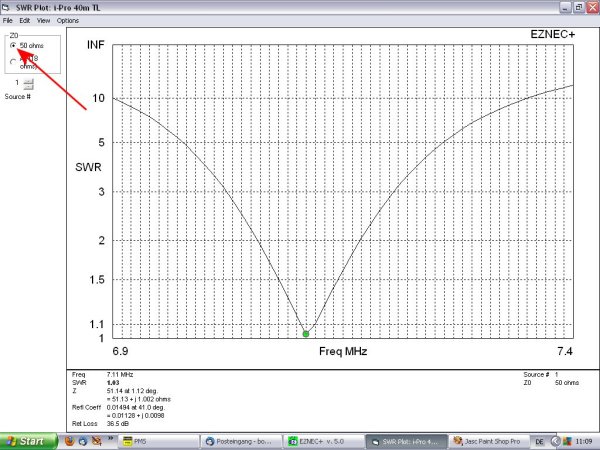Restore down the SWR Plot window
Image resolution: width=600 pixels, height=450 pixels.
pyautogui.click(x=579, y=7)
